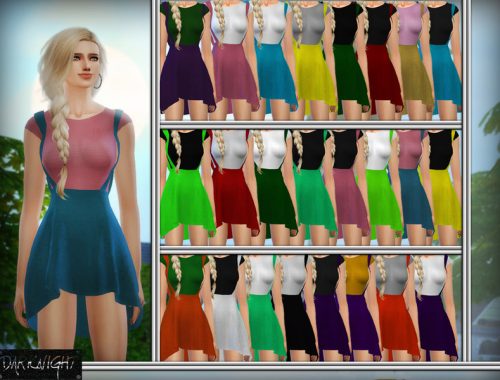Choose the black top with blue skirt variant

(444, 60)
